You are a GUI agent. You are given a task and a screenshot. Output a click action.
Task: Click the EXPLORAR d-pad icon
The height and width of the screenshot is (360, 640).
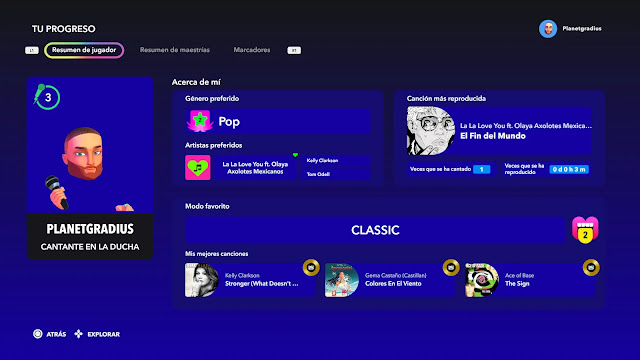point(78,334)
